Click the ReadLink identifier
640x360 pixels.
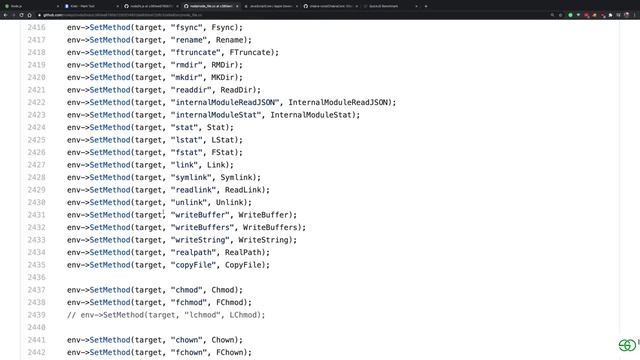tap(243, 190)
